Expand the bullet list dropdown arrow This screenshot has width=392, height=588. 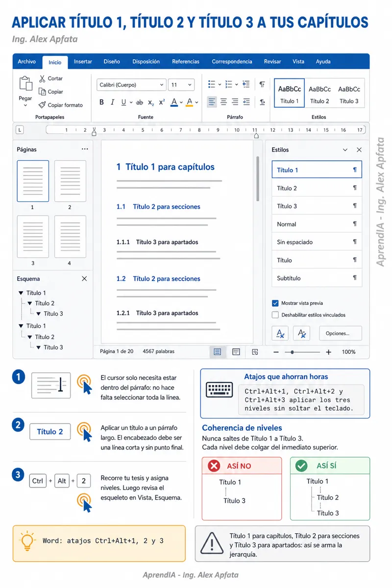[219, 84]
